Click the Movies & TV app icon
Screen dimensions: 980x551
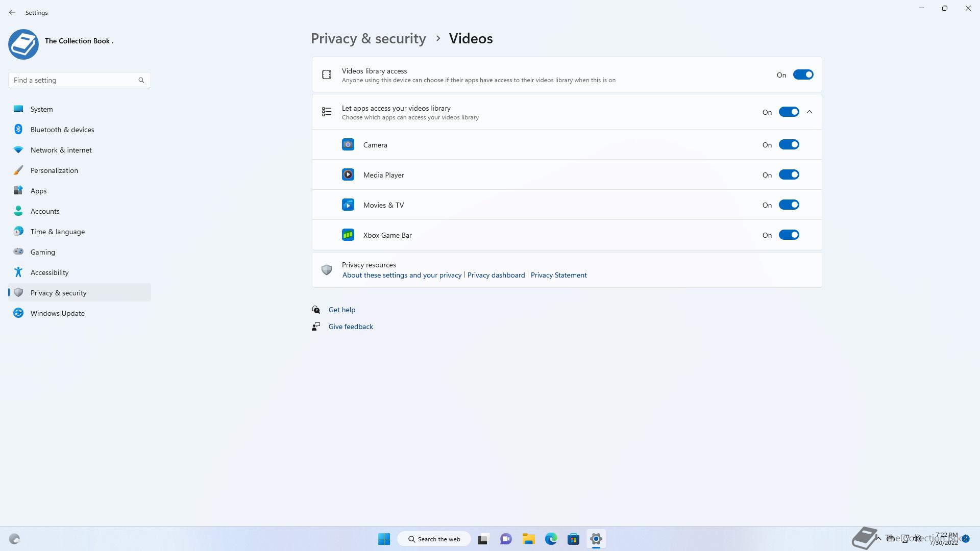348,205
